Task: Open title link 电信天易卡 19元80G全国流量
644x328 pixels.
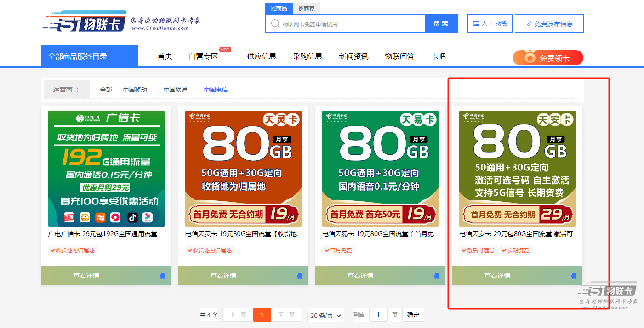Action: pos(378,234)
